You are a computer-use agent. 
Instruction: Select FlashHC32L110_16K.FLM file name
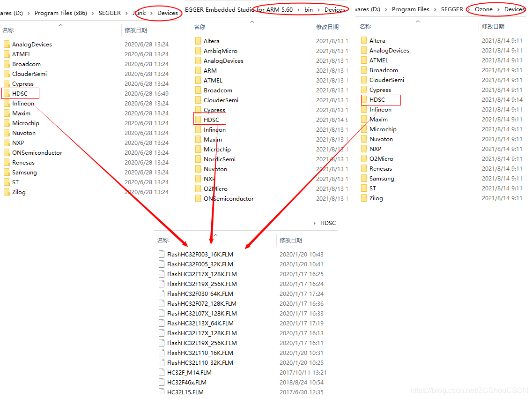[200, 353]
